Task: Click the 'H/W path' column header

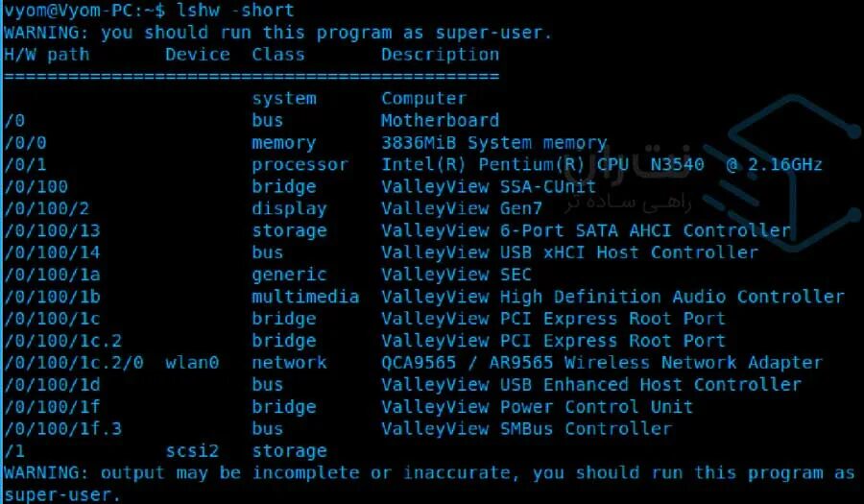Action: (x=46, y=55)
